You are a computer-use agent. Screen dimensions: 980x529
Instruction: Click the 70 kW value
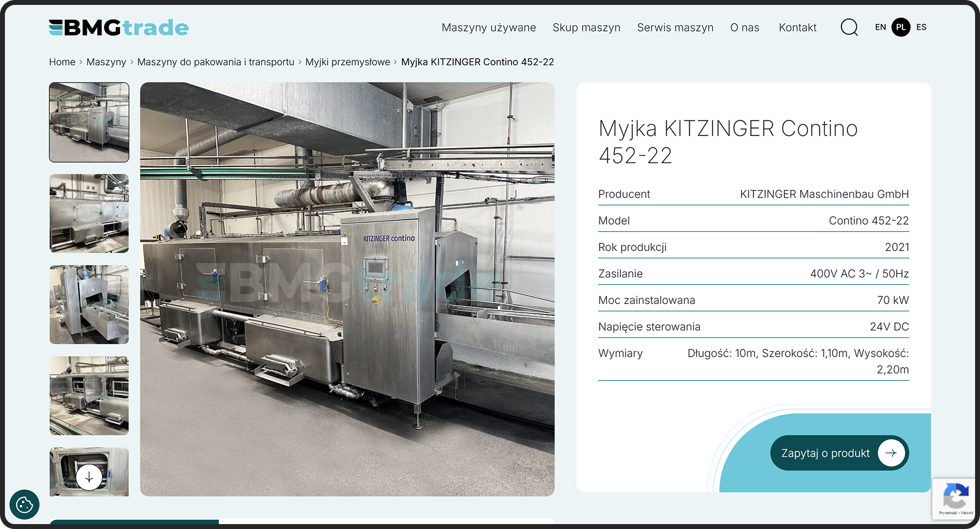click(893, 300)
